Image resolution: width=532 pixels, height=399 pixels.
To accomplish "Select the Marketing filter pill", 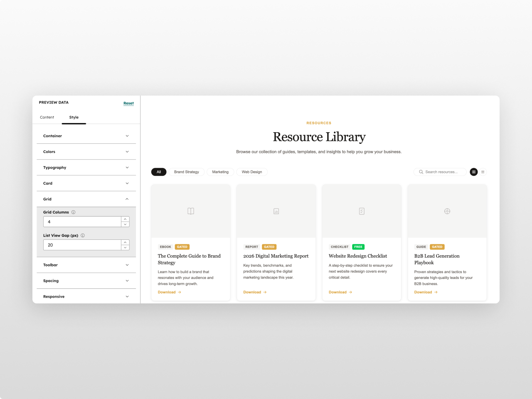I will [220, 172].
